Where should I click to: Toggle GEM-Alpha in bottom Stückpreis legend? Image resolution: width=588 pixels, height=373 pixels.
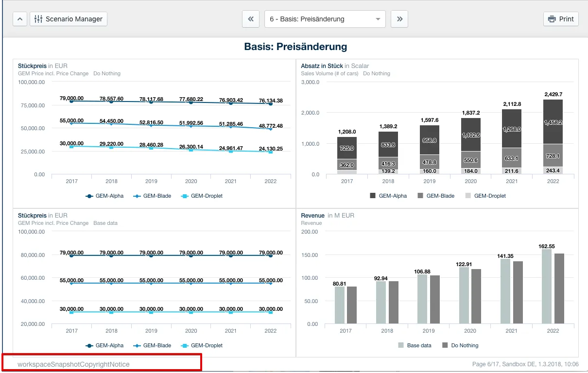(104, 345)
